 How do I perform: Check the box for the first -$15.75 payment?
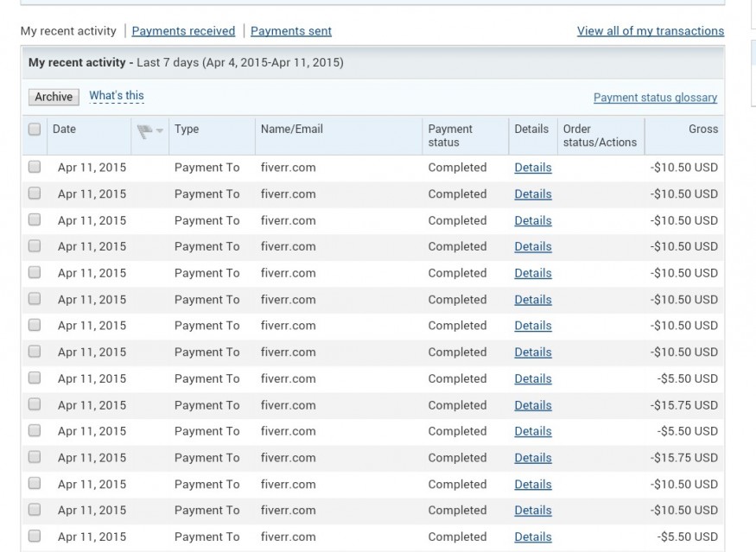[35, 405]
